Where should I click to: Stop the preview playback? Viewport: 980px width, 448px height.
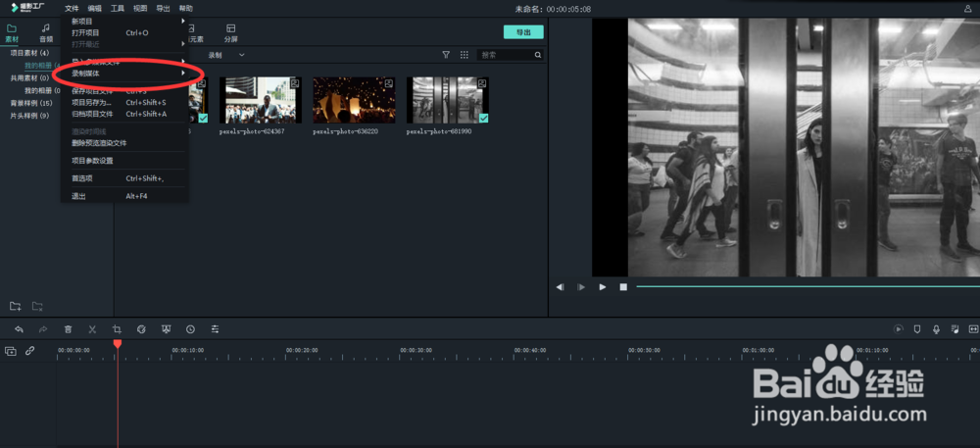pyautogui.click(x=623, y=287)
